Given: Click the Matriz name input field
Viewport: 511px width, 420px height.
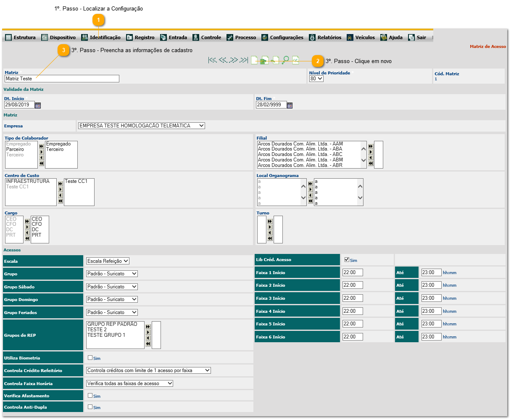Looking at the screenshot, I should point(62,79).
